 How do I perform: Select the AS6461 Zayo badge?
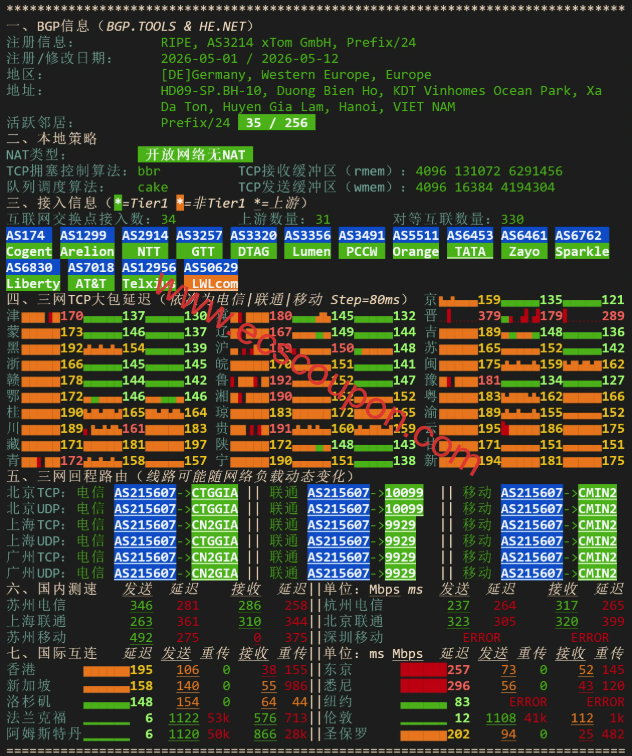(x=524, y=243)
